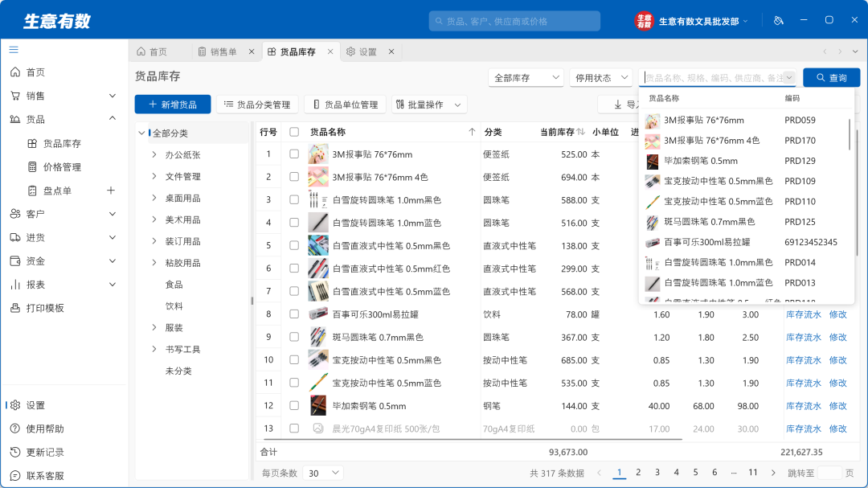Switch to the 首页 tab
Image resolution: width=868 pixels, height=488 pixels.
[x=152, y=51]
